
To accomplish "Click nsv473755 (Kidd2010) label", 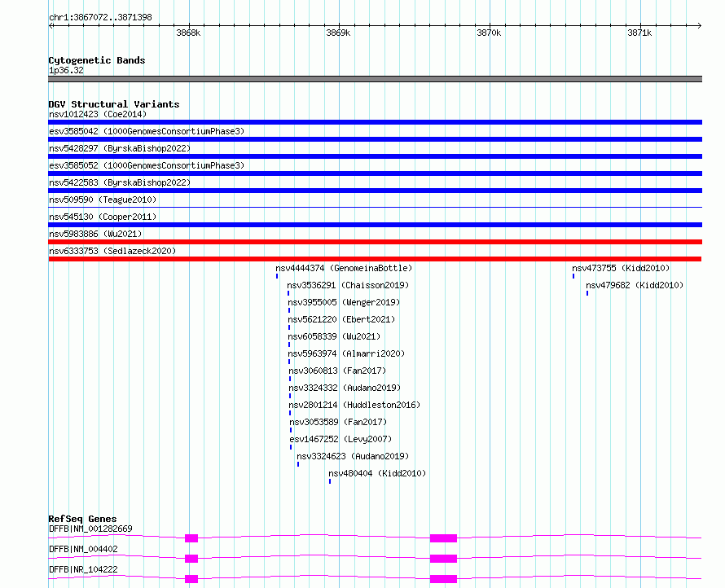I will click(x=621, y=268).
